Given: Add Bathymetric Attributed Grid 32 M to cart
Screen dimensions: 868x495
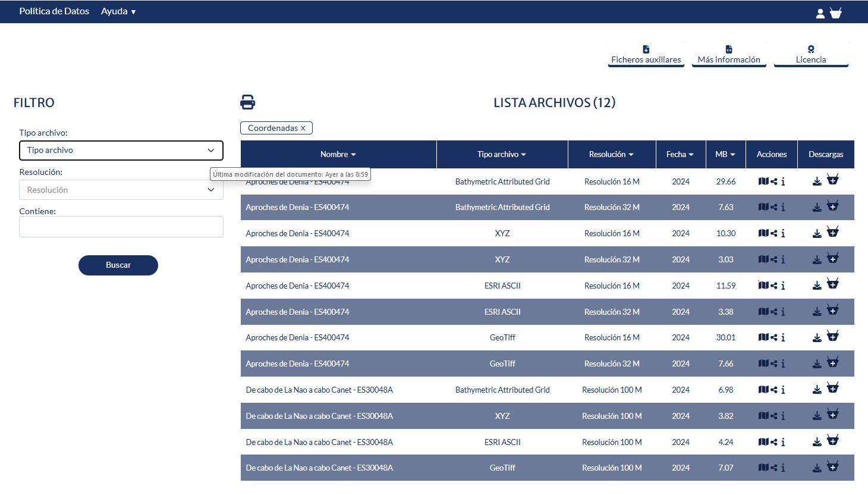Looking at the screenshot, I should (833, 206).
